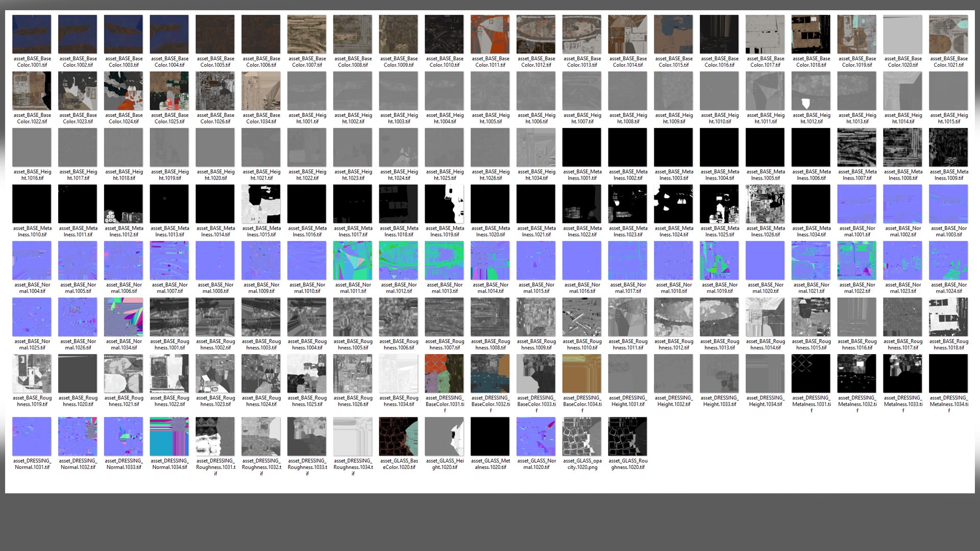Select the asset_BASE_Roughness.1018.tif thumbnail
The height and width of the screenshot is (551, 980).
[948, 317]
